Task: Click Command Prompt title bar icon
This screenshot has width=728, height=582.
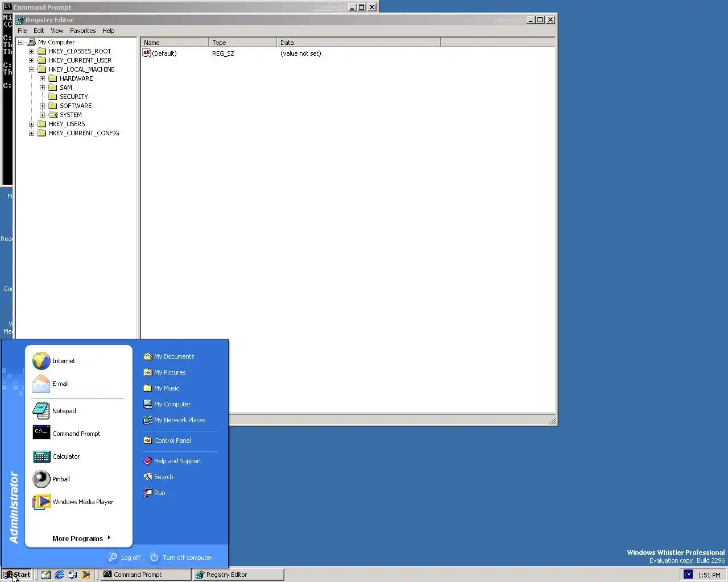Action: coord(7,7)
